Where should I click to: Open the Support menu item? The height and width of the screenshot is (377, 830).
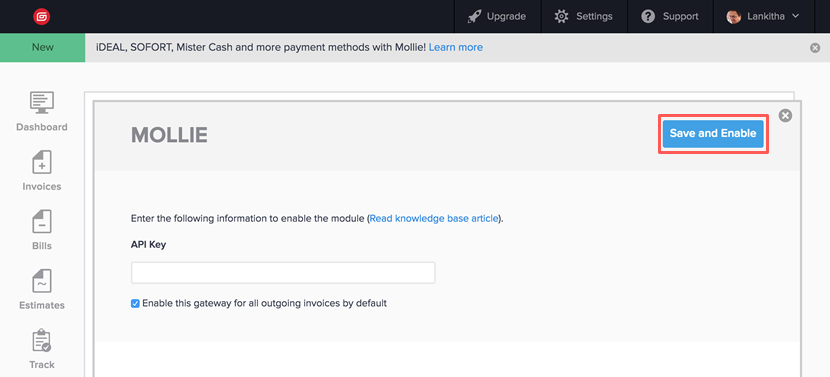pos(670,16)
